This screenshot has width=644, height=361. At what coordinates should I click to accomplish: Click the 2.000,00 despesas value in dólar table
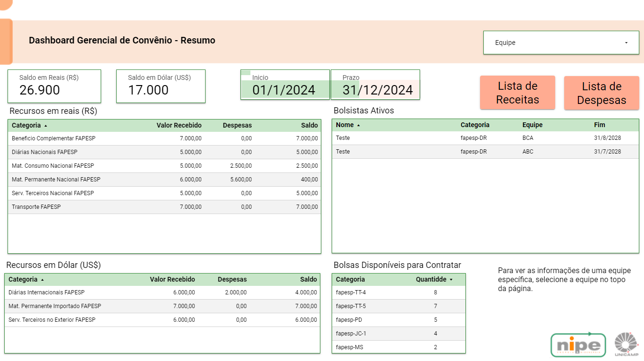tap(236, 292)
